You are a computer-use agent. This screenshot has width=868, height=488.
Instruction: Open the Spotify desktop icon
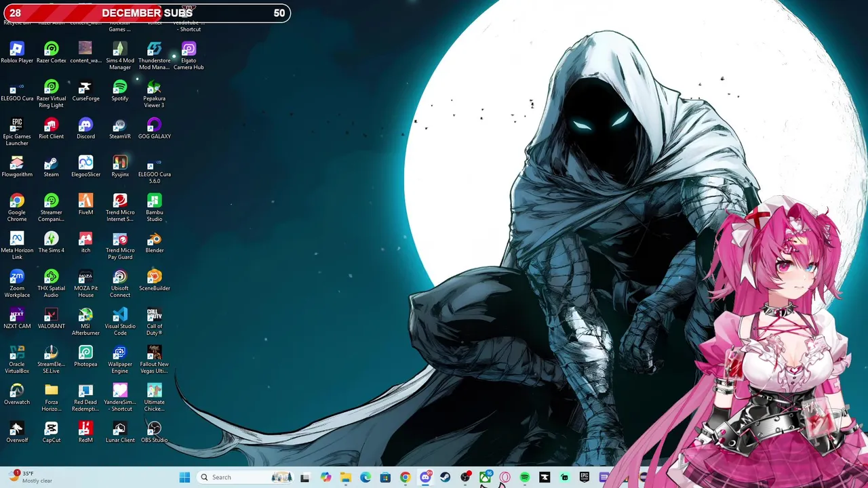coord(120,91)
